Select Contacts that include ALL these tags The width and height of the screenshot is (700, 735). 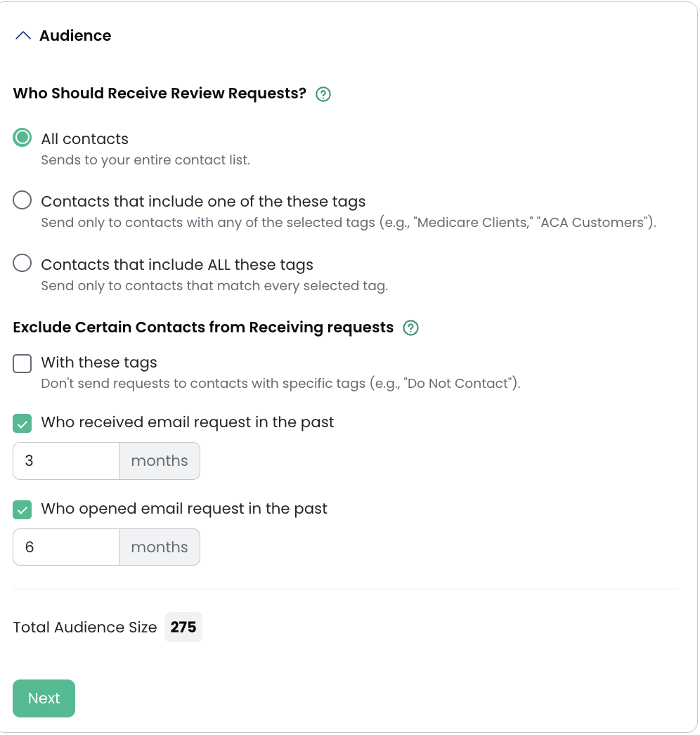pyautogui.click(x=22, y=264)
